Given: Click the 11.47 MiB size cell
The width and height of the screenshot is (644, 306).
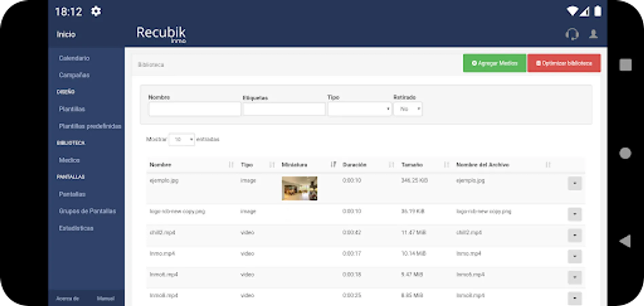Looking at the screenshot, I should coord(414,233).
